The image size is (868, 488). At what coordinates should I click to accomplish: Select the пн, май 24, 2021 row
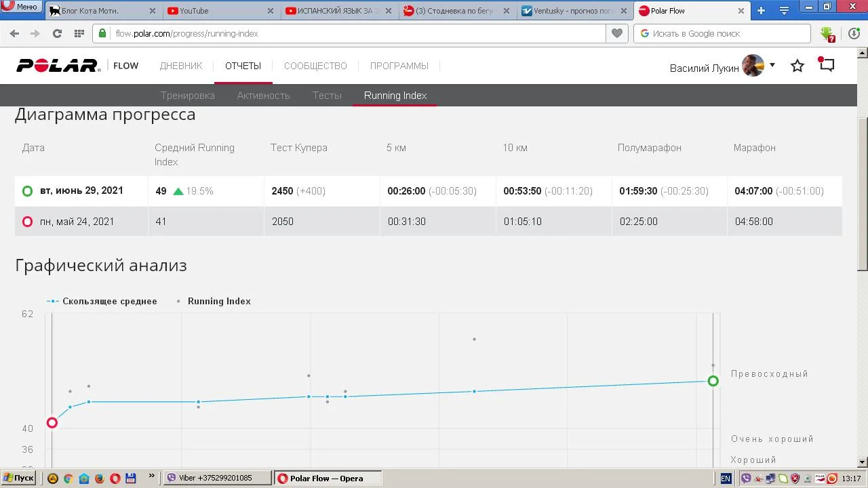[x=429, y=222]
